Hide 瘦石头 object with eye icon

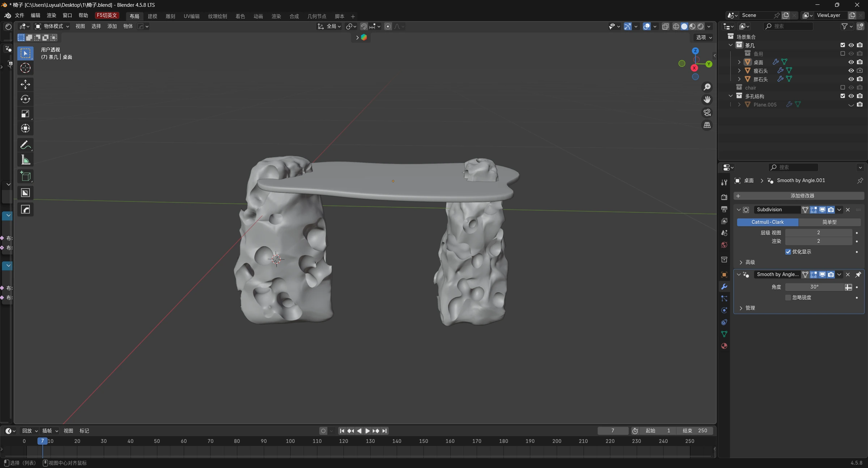point(851,71)
